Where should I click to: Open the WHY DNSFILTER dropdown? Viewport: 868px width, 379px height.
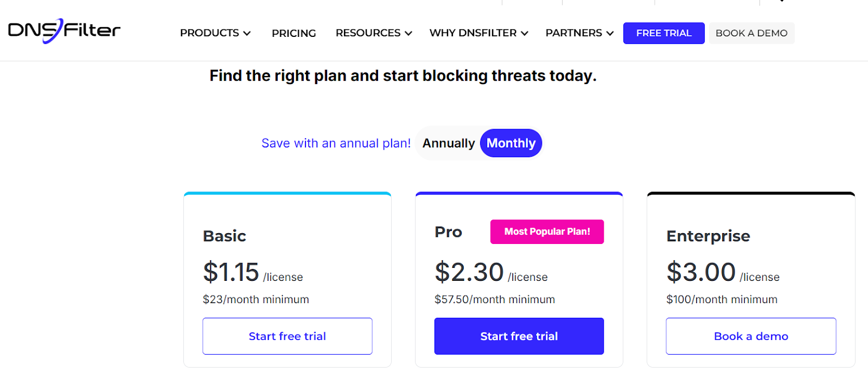[x=478, y=33]
